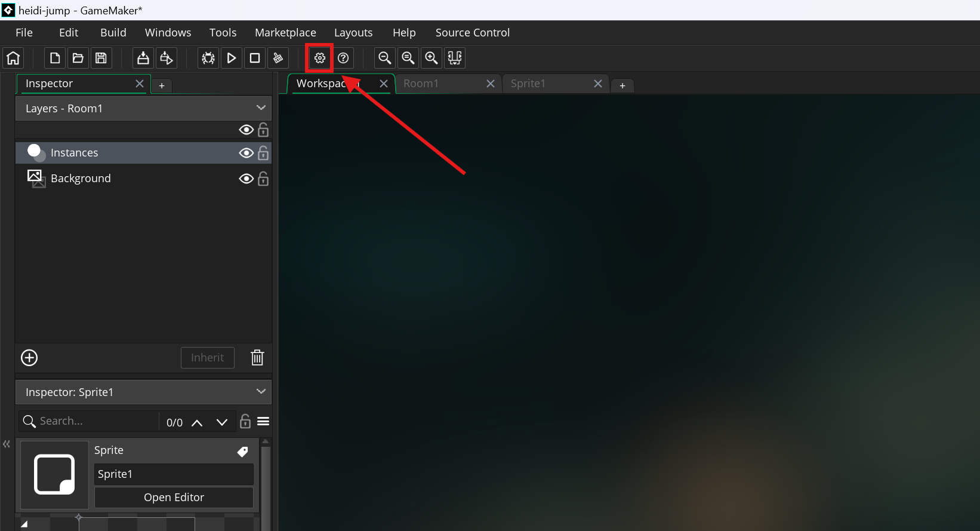Toggle visibility of the Background layer
The width and height of the screenshot is (980, 531).
[246, 179]
